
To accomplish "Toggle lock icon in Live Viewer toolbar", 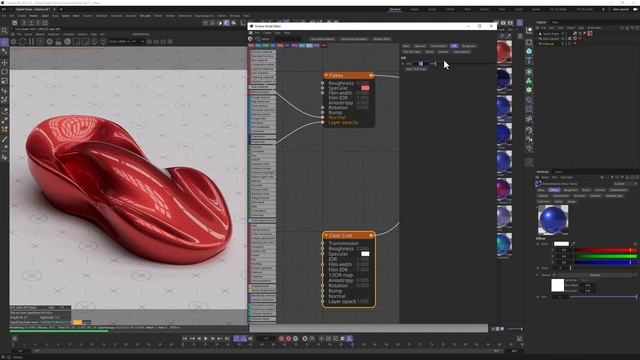I will tap(58, 42).
